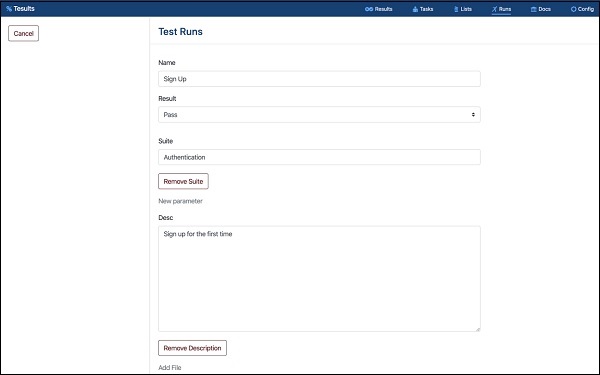Open the Config tab label
Image resolution: width=600 pixels, height=375 pixels.
[x=586, y=9]
